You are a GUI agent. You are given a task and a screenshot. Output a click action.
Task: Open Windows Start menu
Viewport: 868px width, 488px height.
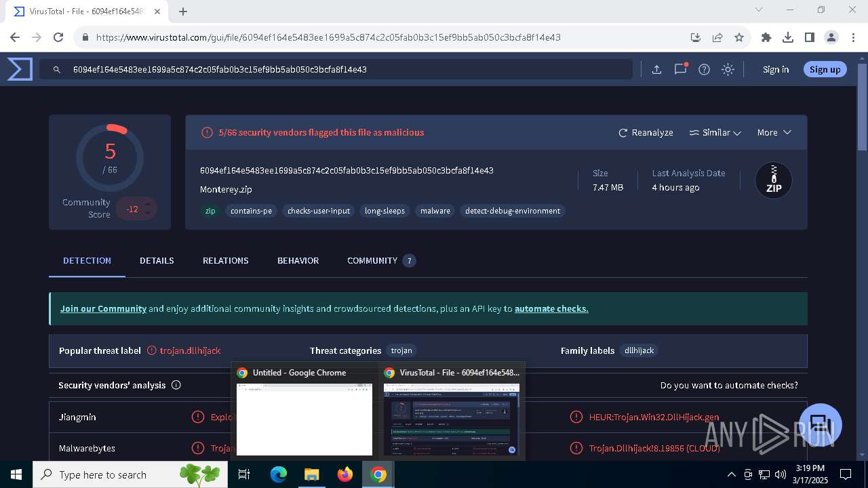(x=16, y=474)
